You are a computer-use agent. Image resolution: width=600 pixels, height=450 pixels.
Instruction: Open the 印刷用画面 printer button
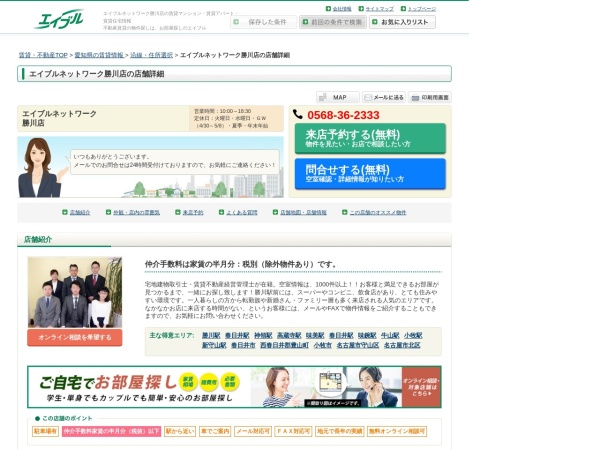tap(430, 97)
